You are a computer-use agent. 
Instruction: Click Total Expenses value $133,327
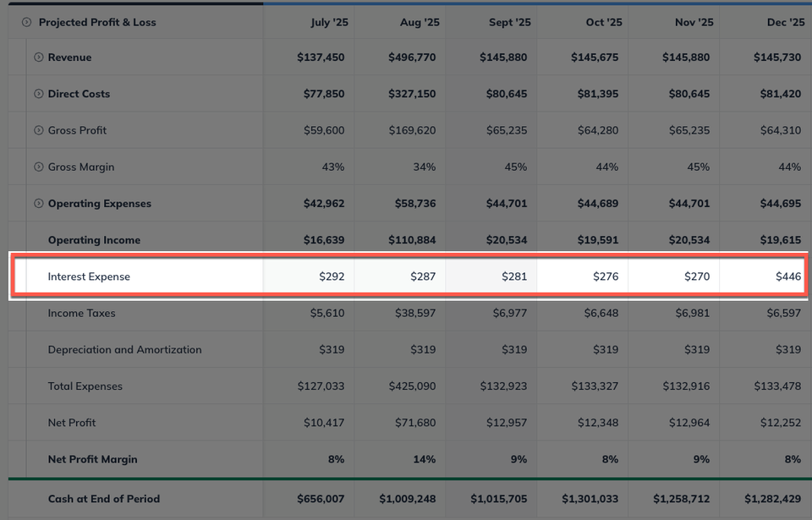pos(595,386)
